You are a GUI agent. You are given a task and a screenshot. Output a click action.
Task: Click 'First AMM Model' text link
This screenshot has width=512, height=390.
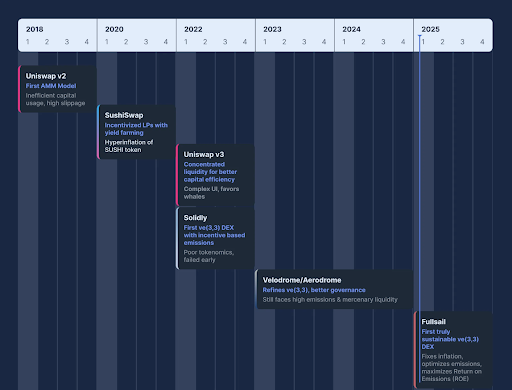(x=51, y=86)
